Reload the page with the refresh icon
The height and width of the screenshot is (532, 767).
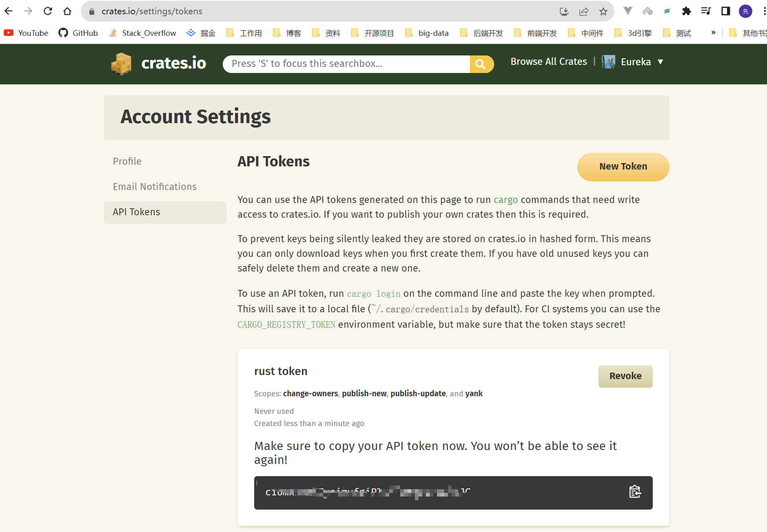pyautogui.click(x=48, y=11)
